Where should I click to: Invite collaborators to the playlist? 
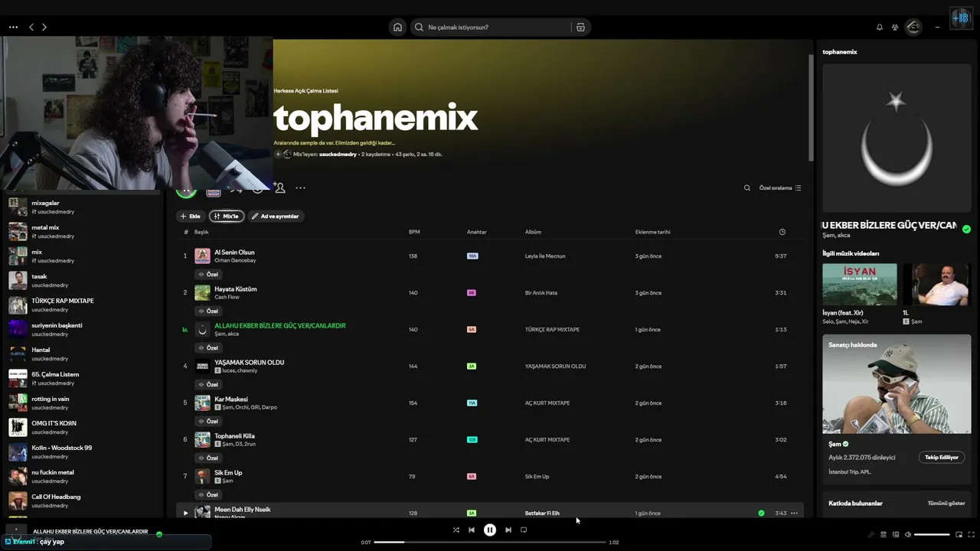point(279,187)
